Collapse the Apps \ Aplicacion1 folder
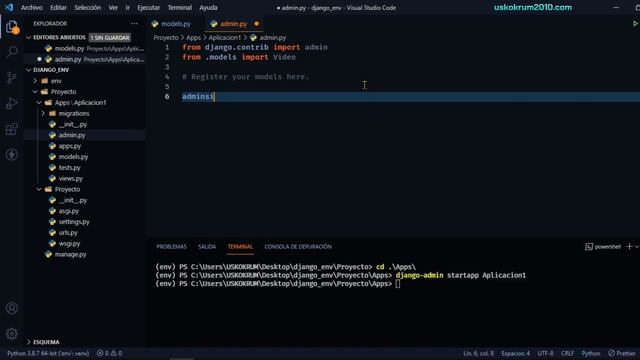 point(80,102)
